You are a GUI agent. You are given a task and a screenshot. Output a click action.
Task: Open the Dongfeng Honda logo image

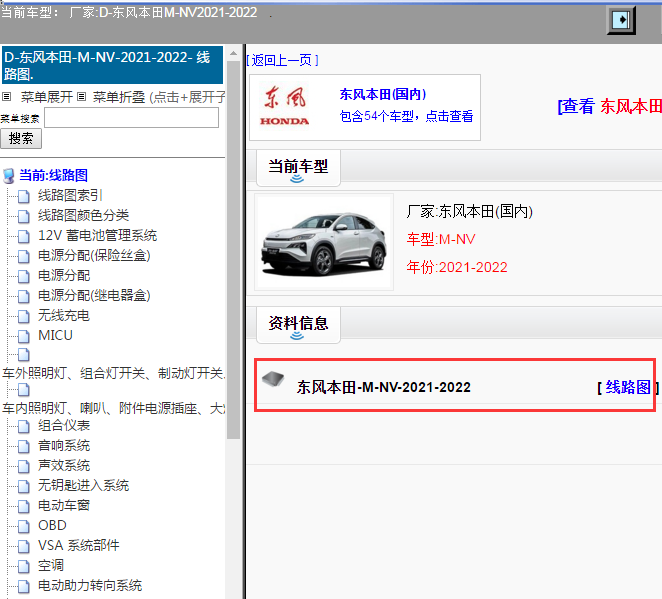(285, 106)
